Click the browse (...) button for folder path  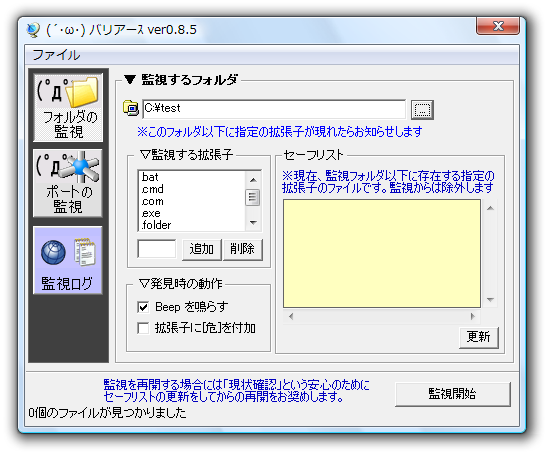[x=422, y=110]
